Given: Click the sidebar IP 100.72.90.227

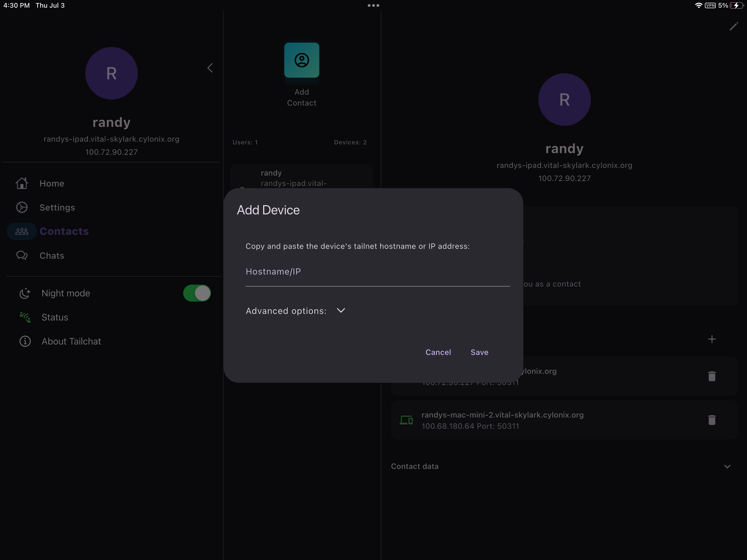Looking at the screenshot, I should (x=112, y=152).
